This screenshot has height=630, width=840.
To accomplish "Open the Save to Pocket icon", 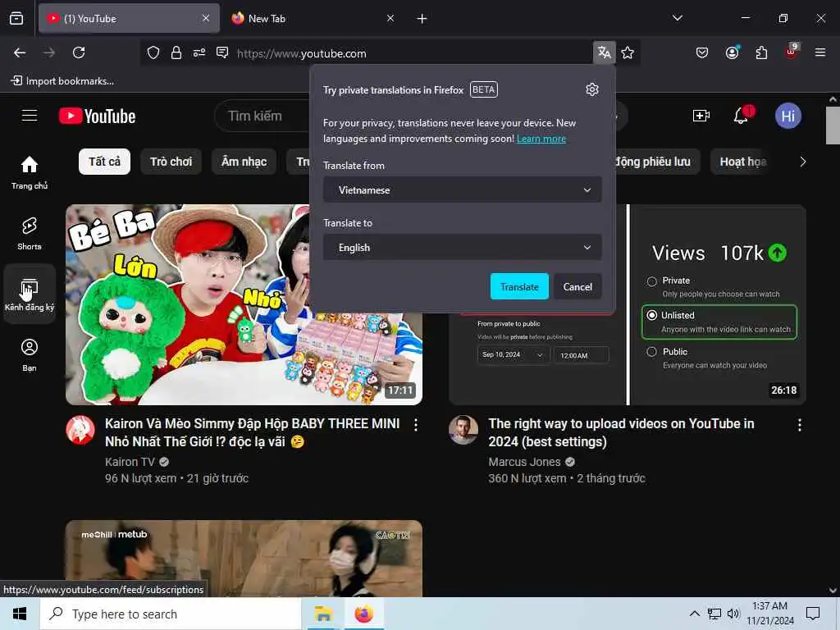I will (702, 52).
